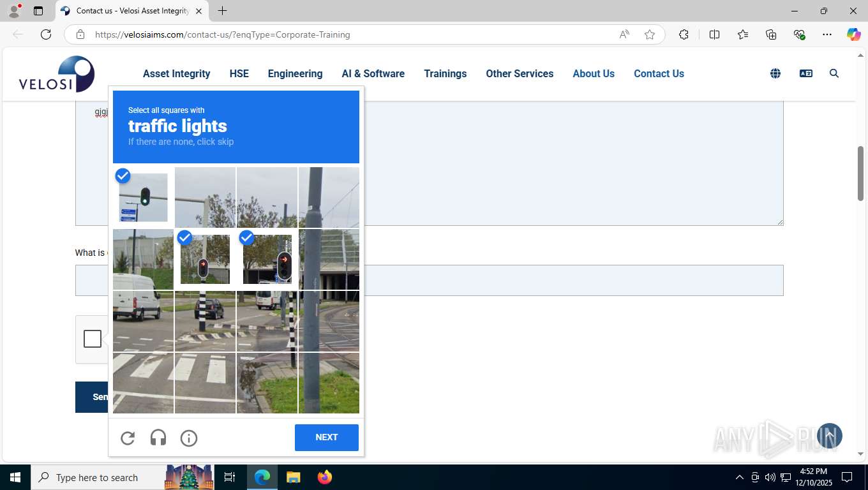
Task: Open Windows Start menu
Action: pyautogui.click(x=15, y=477)
